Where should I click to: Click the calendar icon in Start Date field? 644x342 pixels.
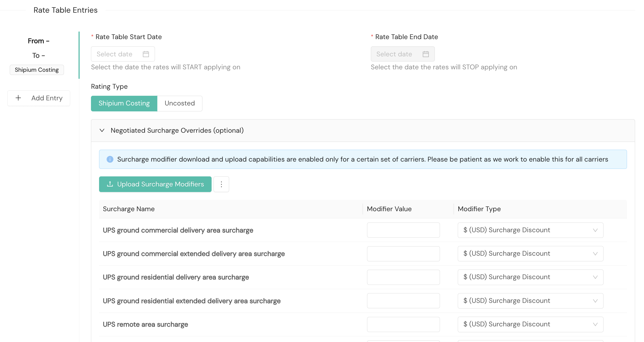[146, 54]
